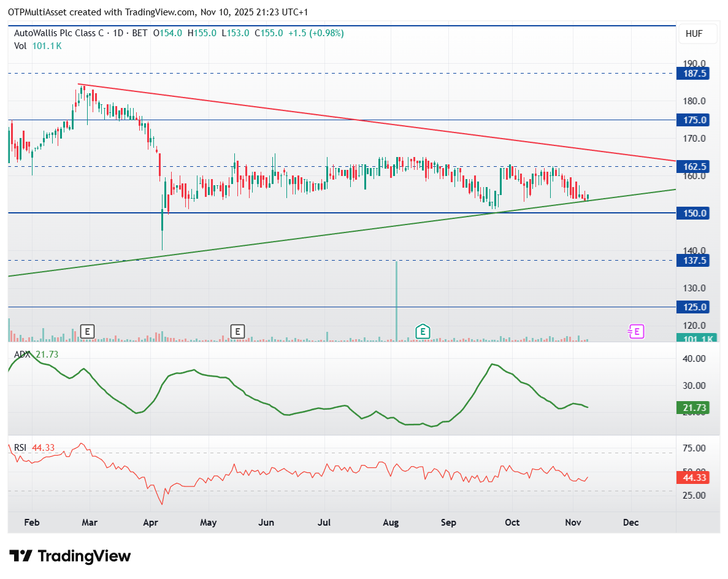Click the earnings E marker in mid-May

pyautogui.click(x=237, y=332)
